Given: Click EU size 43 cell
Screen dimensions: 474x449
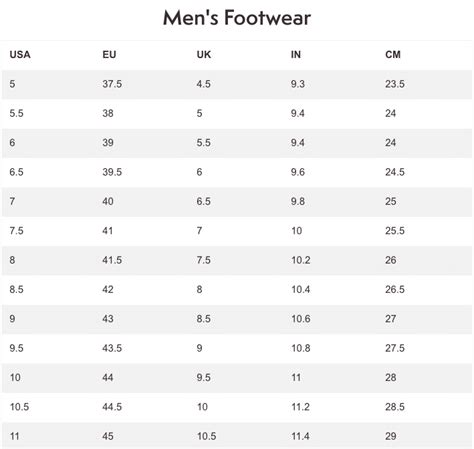Looking at the screenshot, I should (108, 319).
